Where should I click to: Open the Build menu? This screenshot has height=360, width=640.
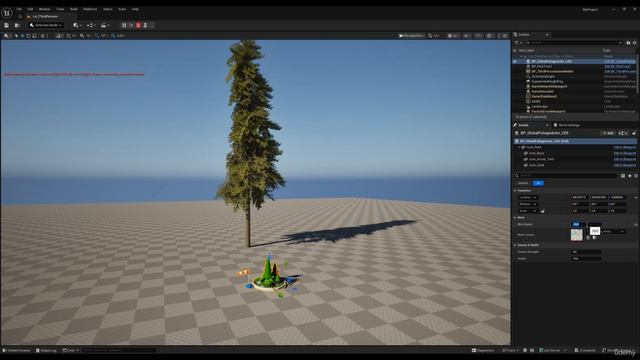click(x=73, y=9)
